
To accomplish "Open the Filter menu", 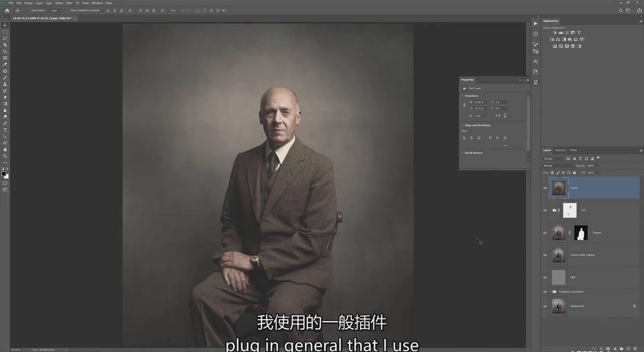I will [x=69, y=3].
